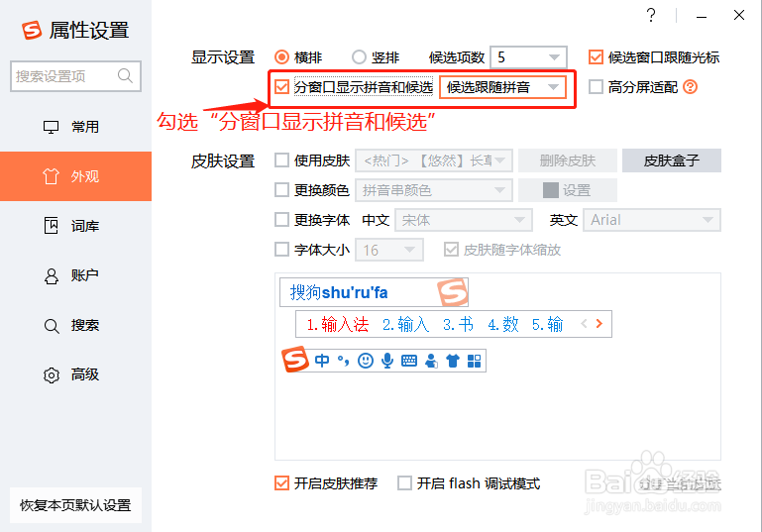762x532 pixels.
Task: Select the 竖排 vertical layout radio
Action: coord(359,57)
